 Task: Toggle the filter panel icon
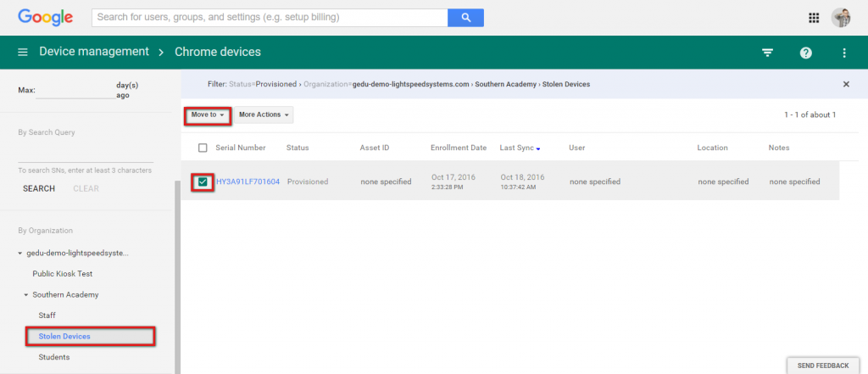point(767,53)
